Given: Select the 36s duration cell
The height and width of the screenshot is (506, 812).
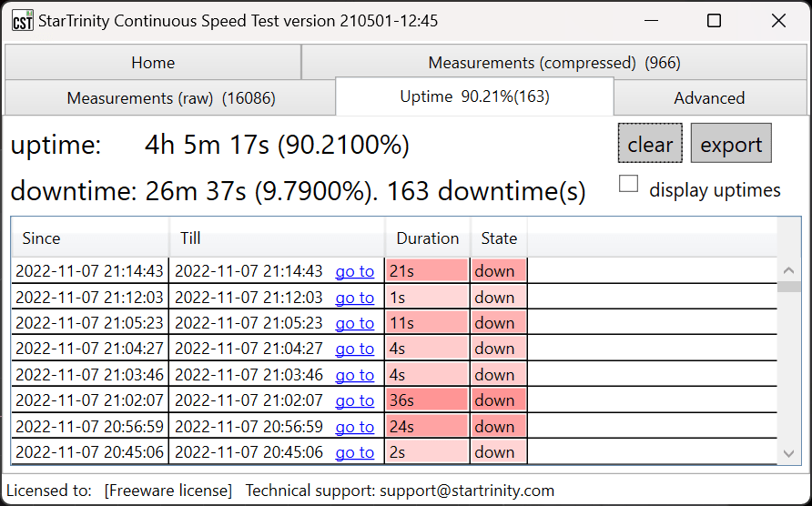Looking at the screenshot, I should [x=427, y=400].
